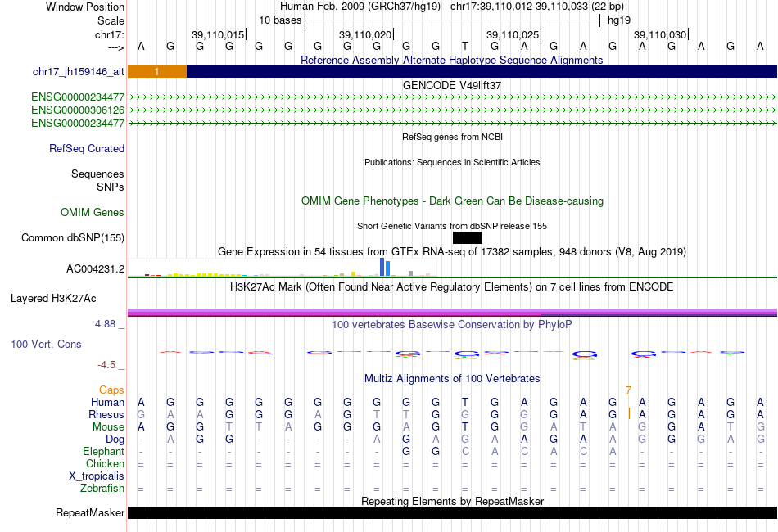Click the RefSeq genes from NCBI title
This screenshot has height=532, width=778.
453,137
